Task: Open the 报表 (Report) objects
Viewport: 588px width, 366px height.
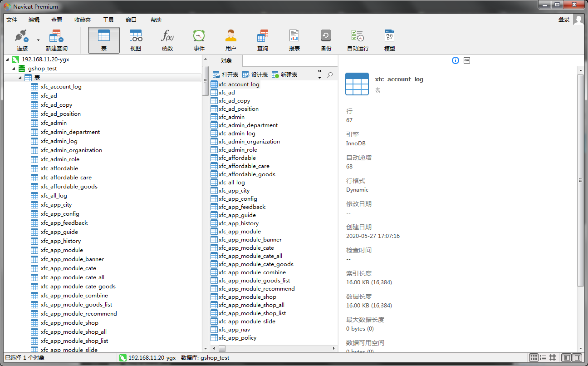Action: [294, 40]
